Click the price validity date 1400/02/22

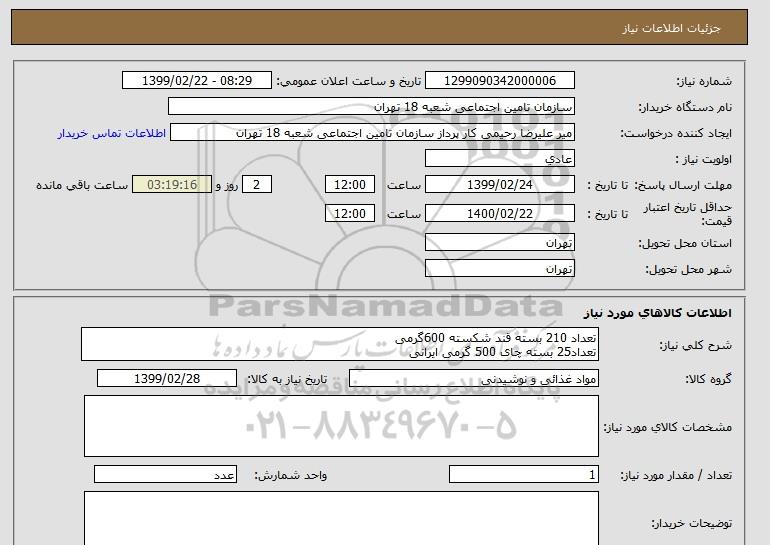pyautogui.click(x=499, y=214)
